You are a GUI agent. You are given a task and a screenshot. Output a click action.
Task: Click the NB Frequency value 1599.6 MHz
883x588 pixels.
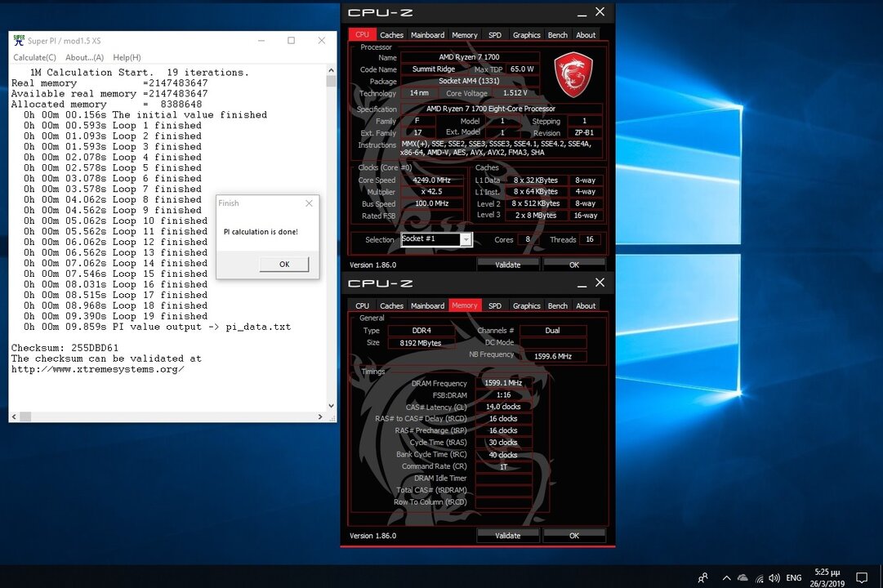[553, 357]
